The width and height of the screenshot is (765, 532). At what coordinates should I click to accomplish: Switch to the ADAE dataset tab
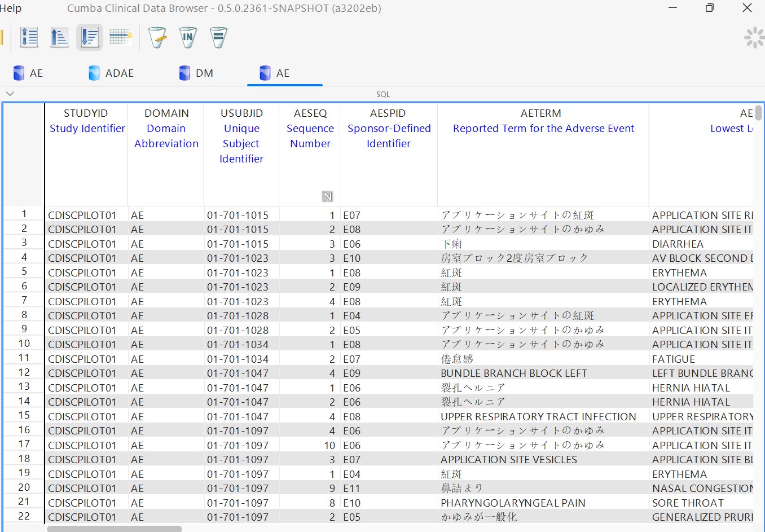coord(111,73)
